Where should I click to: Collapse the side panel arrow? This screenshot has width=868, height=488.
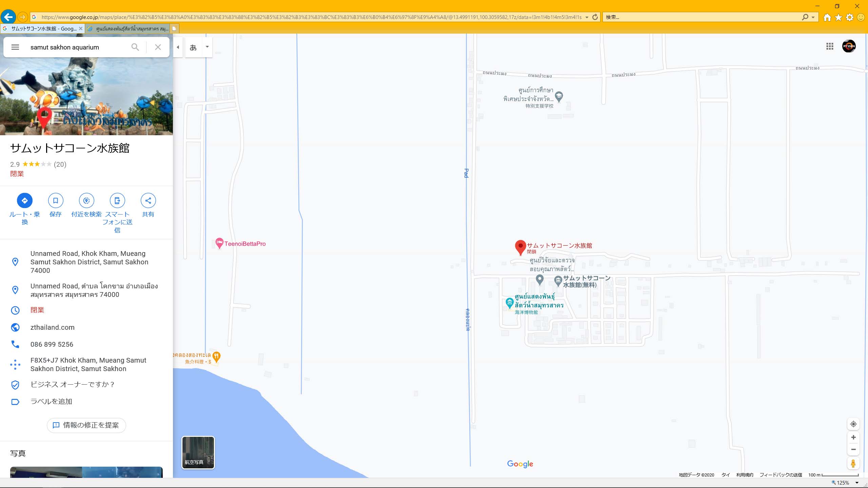point(178,47)
